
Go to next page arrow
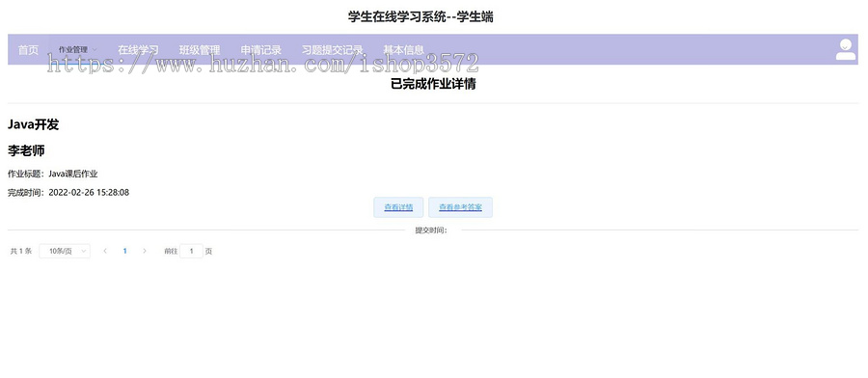(145, 252)
